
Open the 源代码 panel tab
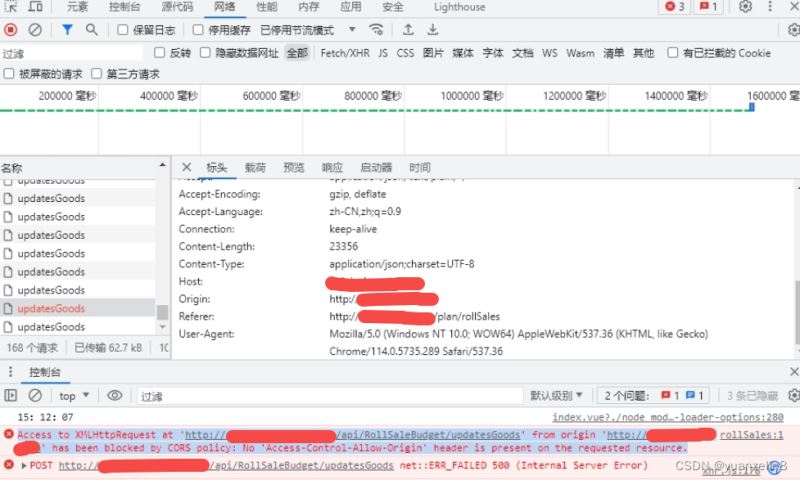click(x=177, y=7)
